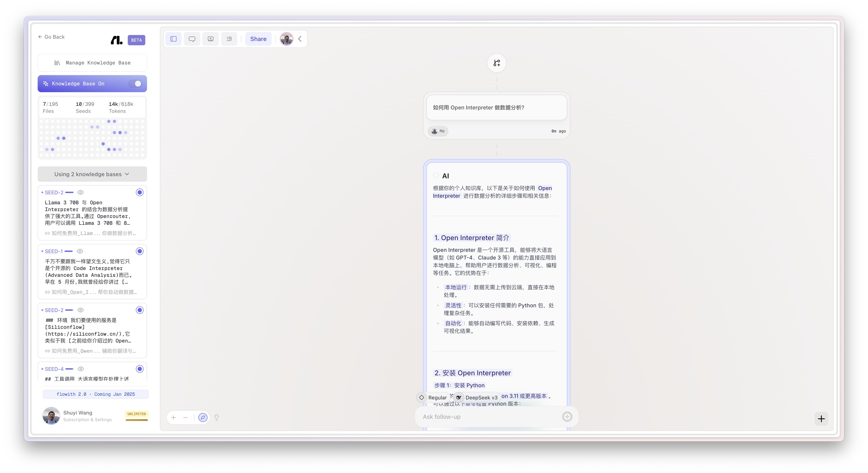Screen dimensions: 868x473
Task: Select radio button on SEED-1 card
Action: click(140, 251)
